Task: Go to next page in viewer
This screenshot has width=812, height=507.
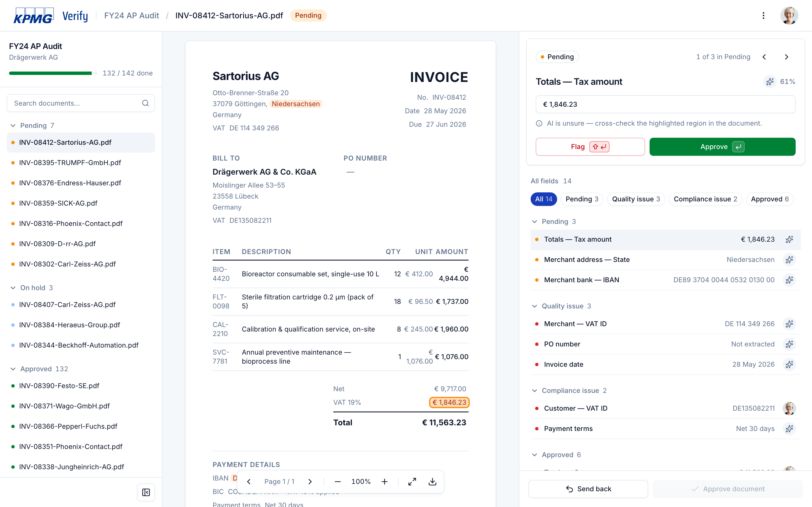Action: point(310,482)
